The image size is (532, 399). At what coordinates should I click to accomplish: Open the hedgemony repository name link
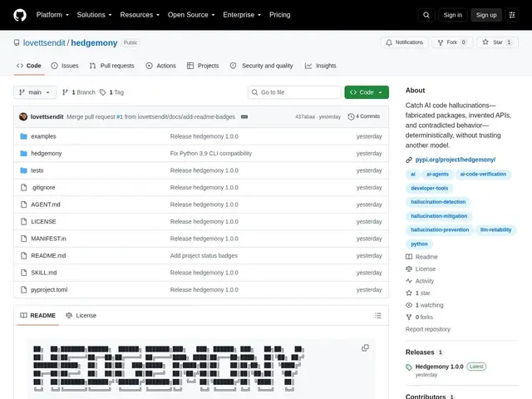(94, 42)
